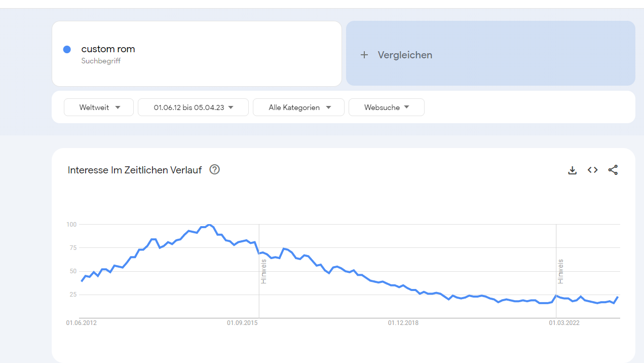Download the interest over time chart as CSV

click(572, 170)
